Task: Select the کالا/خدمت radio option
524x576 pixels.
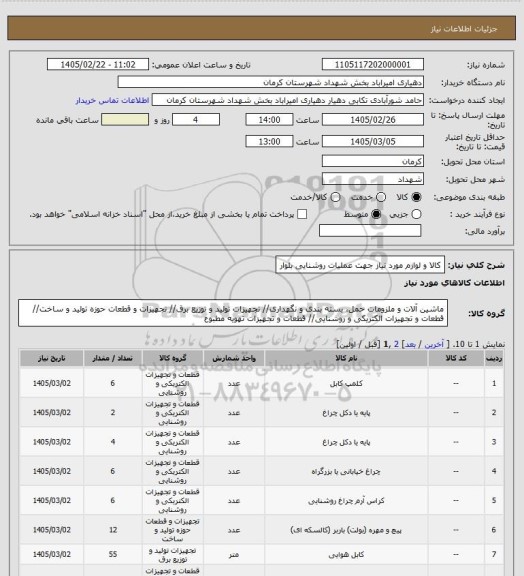Action: (335, 197)
